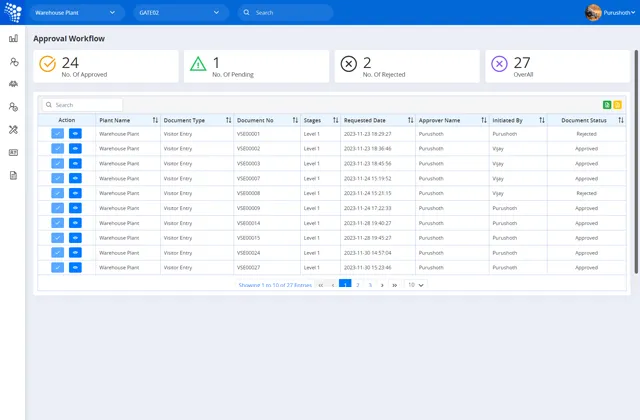This screenshot has width=640, height=420.
Task: Approve document VSE00009 with check button
Action: pos(58,208)
